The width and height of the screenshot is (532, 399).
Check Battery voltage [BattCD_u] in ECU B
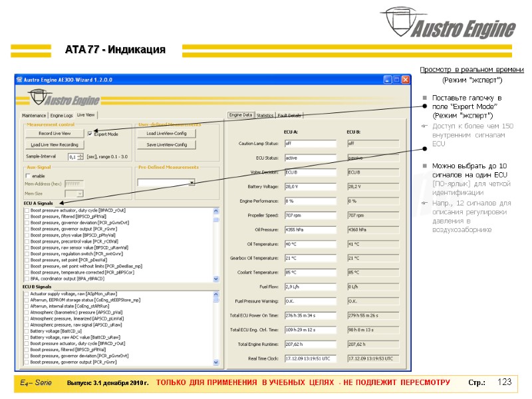27,331
